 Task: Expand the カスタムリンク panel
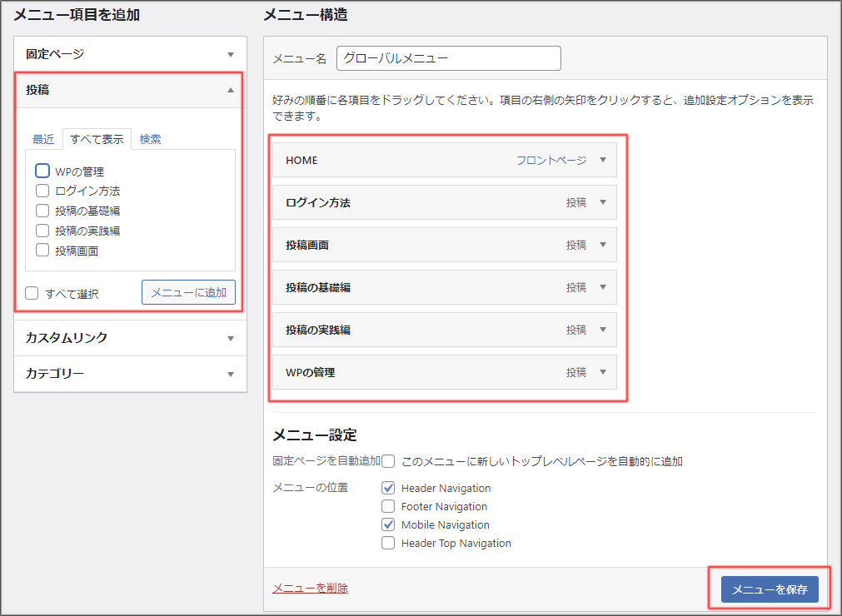click(x=231, y=338)
